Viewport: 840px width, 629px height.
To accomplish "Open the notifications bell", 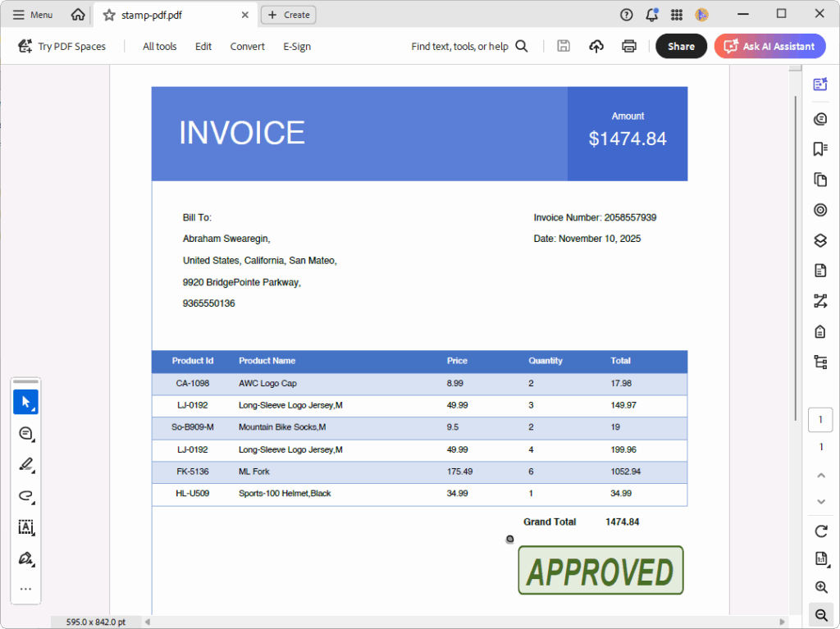I will 651,15.
